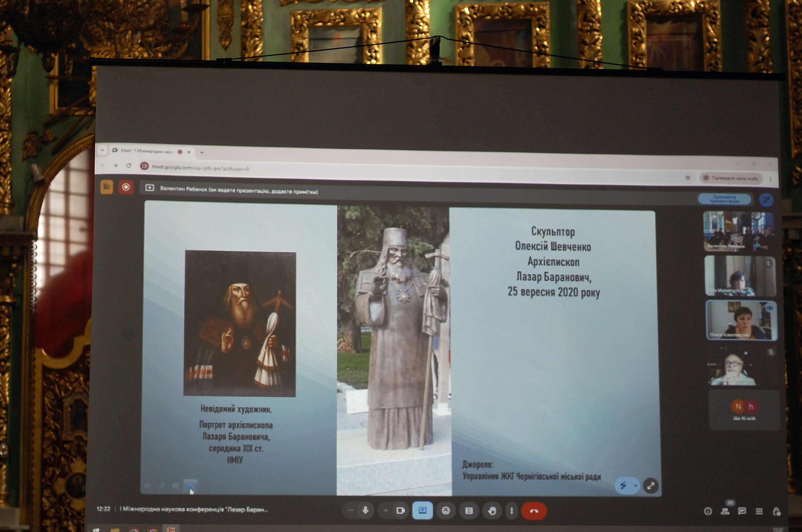Expand the presentation to full screen

point(651,486)
